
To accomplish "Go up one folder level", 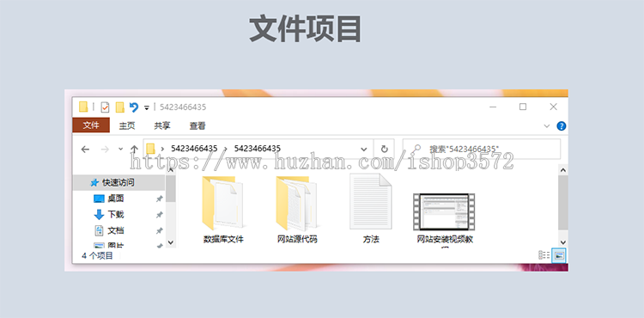I will click(x=134, y=150).
